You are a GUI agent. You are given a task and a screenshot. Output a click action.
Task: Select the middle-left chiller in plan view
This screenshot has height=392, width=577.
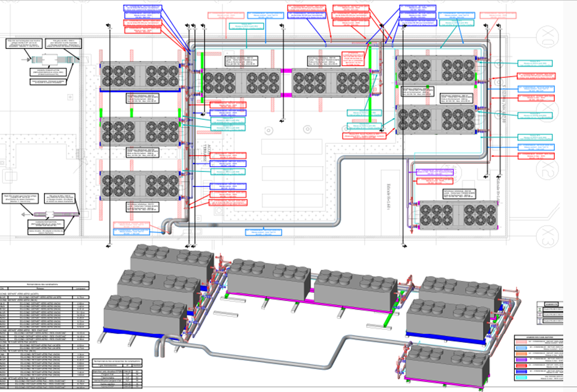coord(140,131)
